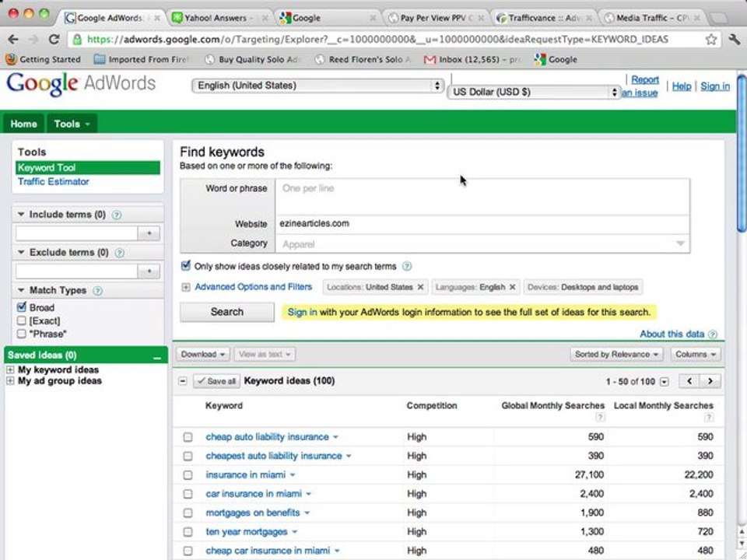Go to the Home tab in green bar
This screenshot has height=560, width=747.
pyautogui.click(x=23, y=124)
